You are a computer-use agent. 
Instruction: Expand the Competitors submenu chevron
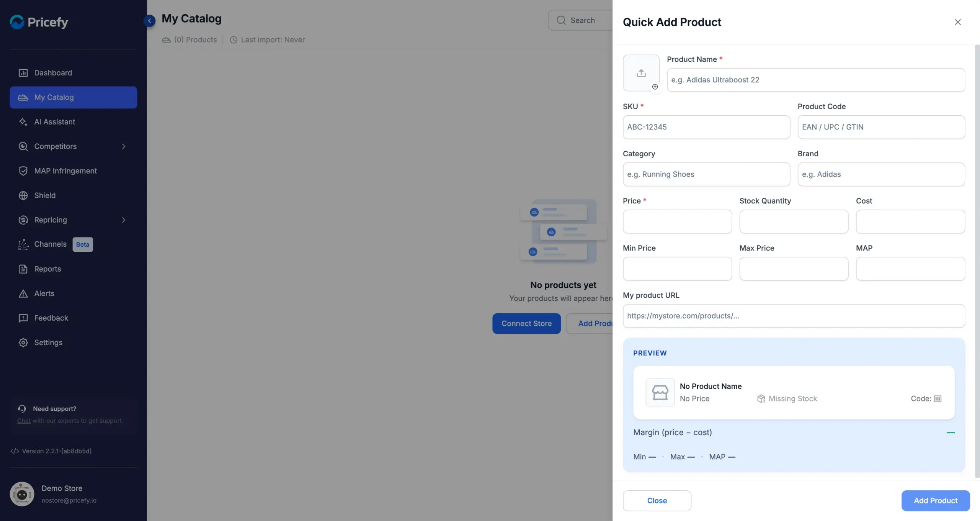(123, 146)
